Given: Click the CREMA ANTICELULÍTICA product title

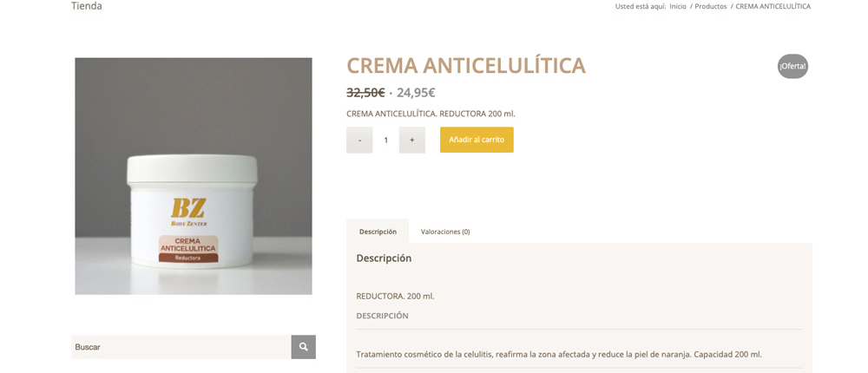Looking at the screenshot, I should coord(465,66).
